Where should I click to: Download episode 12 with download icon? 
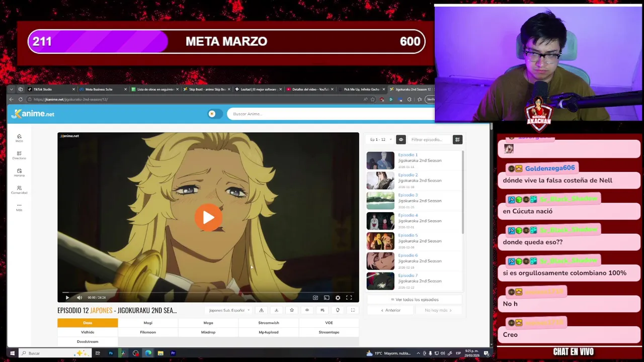(276, 310)
